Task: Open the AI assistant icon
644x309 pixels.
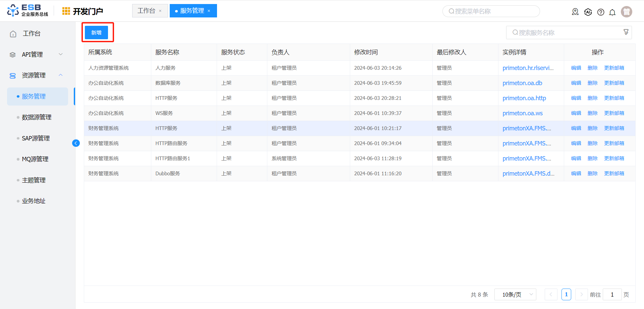Action: [x=588, y=12]
